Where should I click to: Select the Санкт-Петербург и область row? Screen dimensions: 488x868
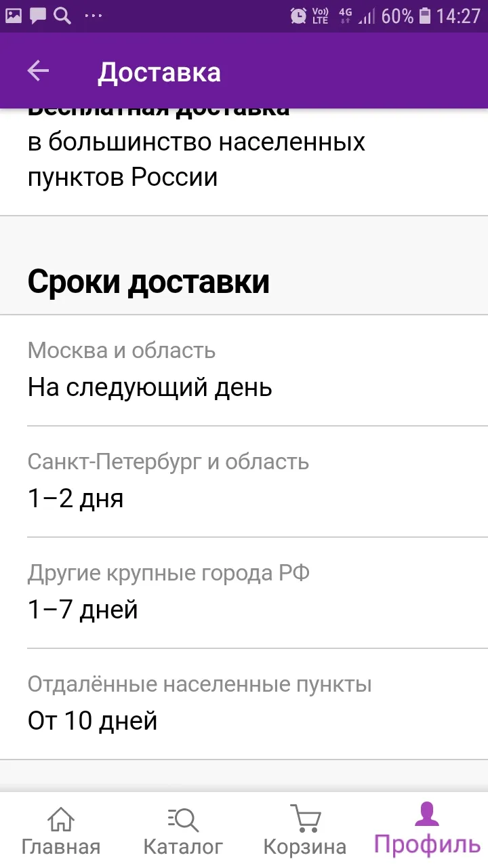click(244, 481)
